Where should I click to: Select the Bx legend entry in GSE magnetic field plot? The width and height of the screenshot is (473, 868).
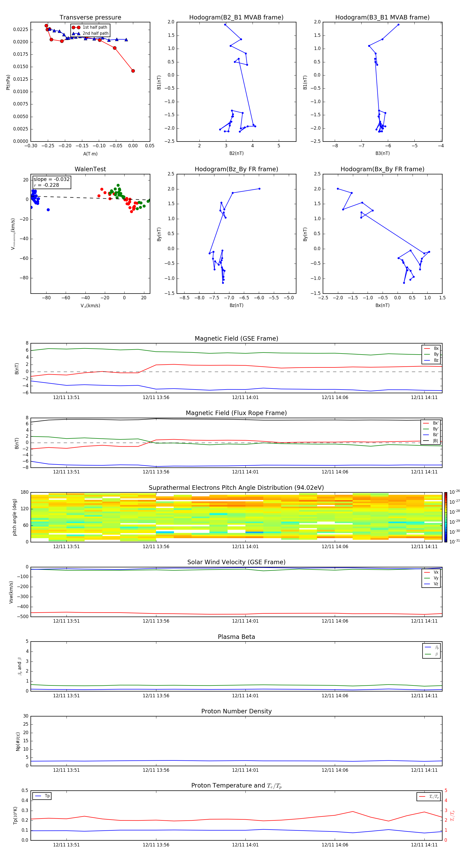point(431,349)
